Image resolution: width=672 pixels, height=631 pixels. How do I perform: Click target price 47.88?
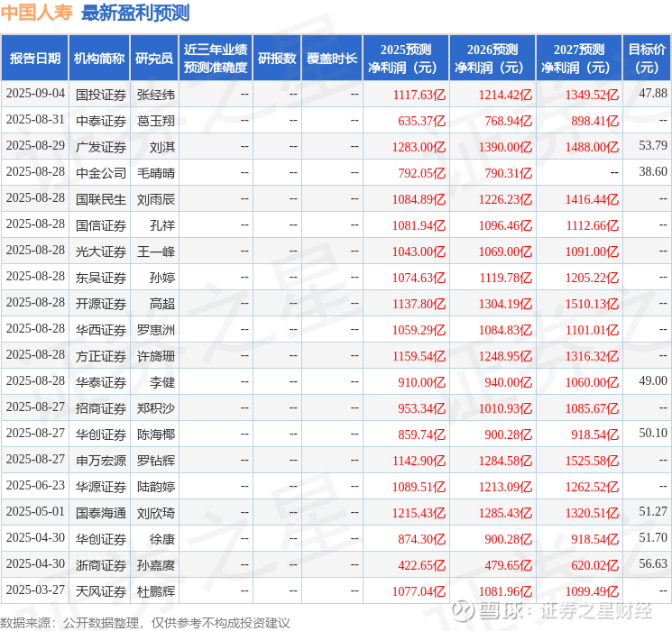[x=653, y=93]
